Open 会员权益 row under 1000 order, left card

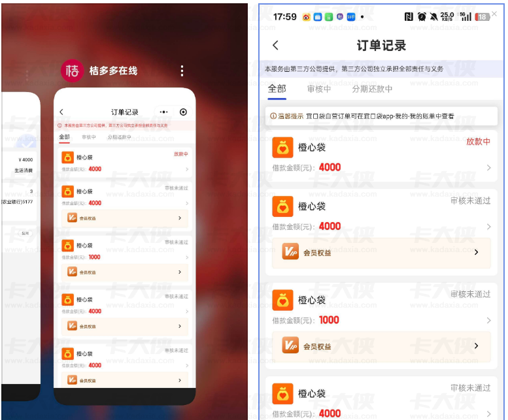(125, 272)
